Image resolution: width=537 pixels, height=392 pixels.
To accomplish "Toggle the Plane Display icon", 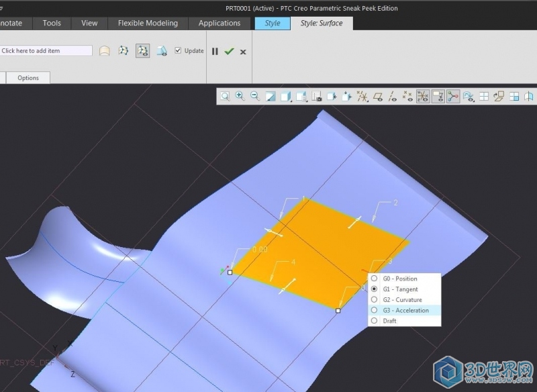I will [377, 97].
